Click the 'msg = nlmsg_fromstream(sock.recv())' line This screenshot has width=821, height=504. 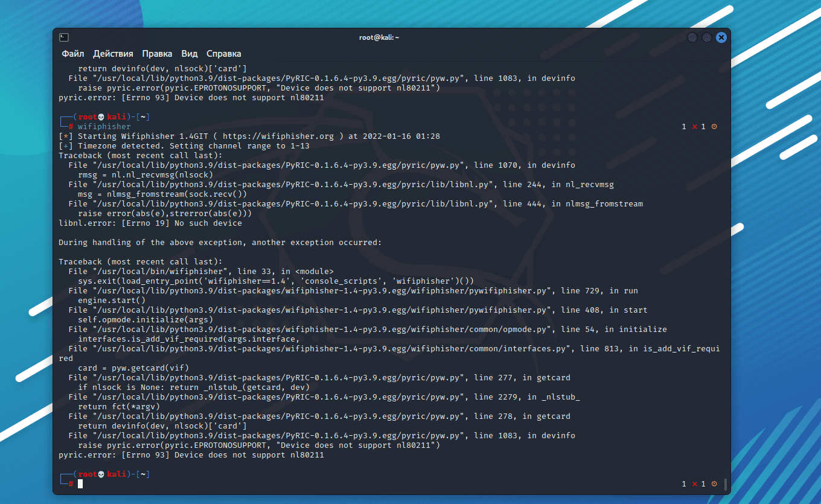pos(162,194)
